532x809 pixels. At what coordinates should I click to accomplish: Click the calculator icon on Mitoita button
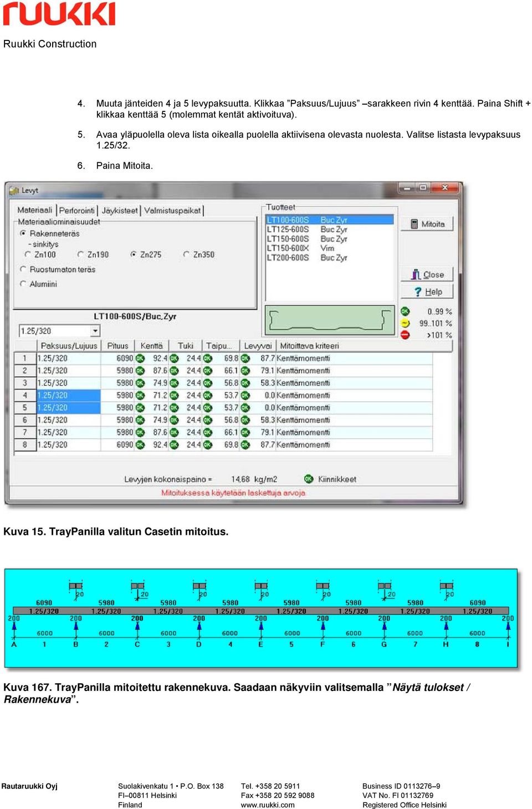click(x=414, y=224)
